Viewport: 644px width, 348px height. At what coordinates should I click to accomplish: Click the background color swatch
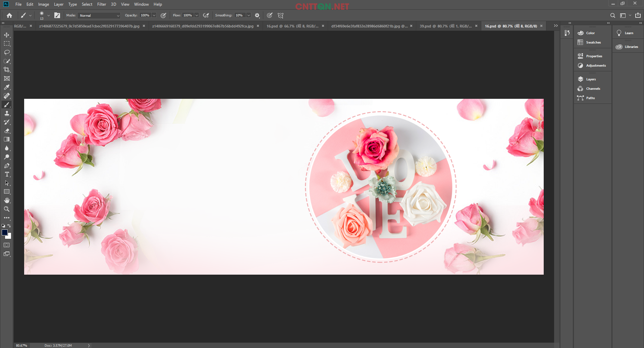click(9, 237)
